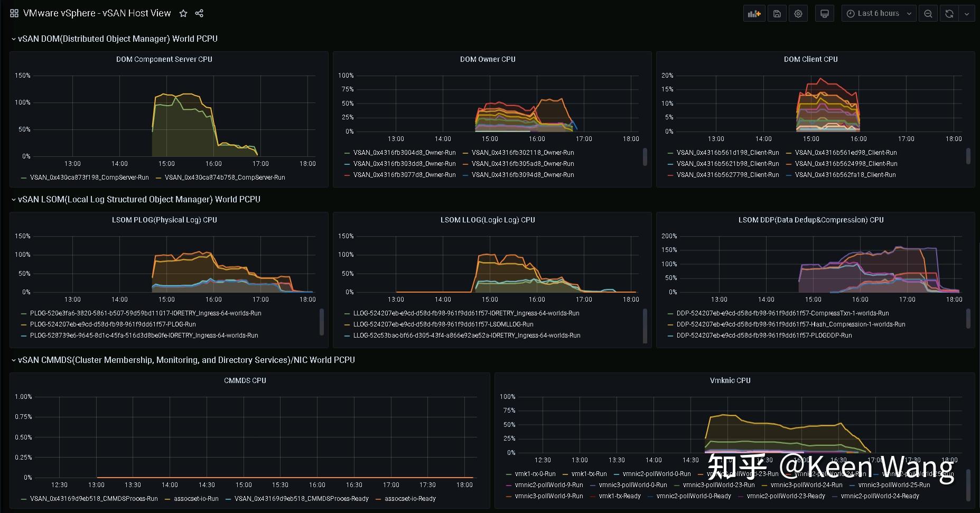Enable TV kiosk mode icon
This screenshot has width=980, height=513.
click(824, 13)
